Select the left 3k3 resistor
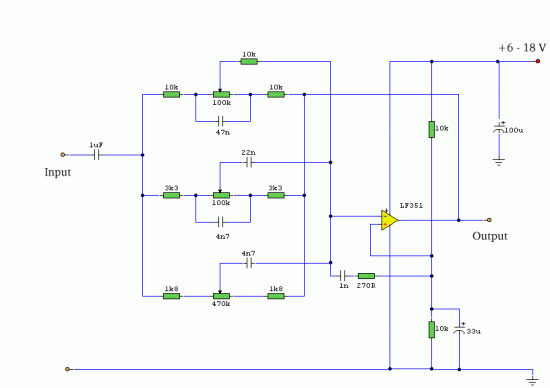 pos(172,195)
